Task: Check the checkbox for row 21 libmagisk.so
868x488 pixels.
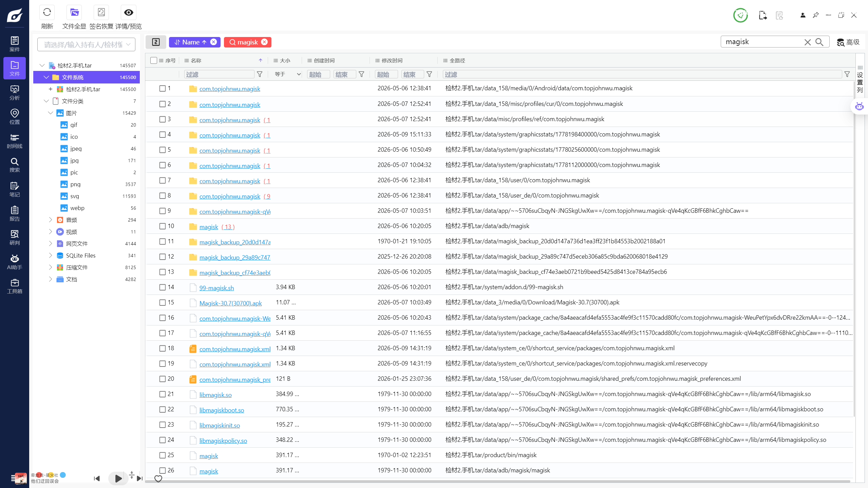Action: [x=163, y=394]
